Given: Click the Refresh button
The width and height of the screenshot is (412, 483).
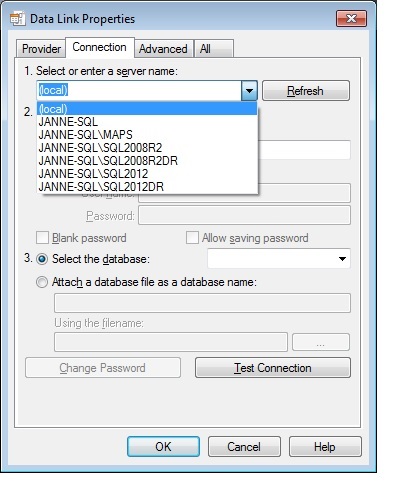Looking at the screenshot, I should click(306, 91).
